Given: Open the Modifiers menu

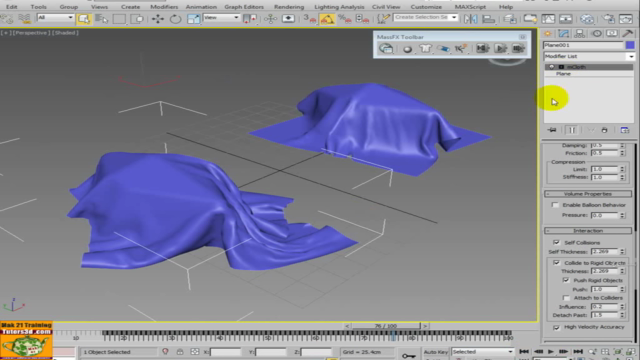Looking at the screenshot, I should pyautogui.click(x=164, y=7).
